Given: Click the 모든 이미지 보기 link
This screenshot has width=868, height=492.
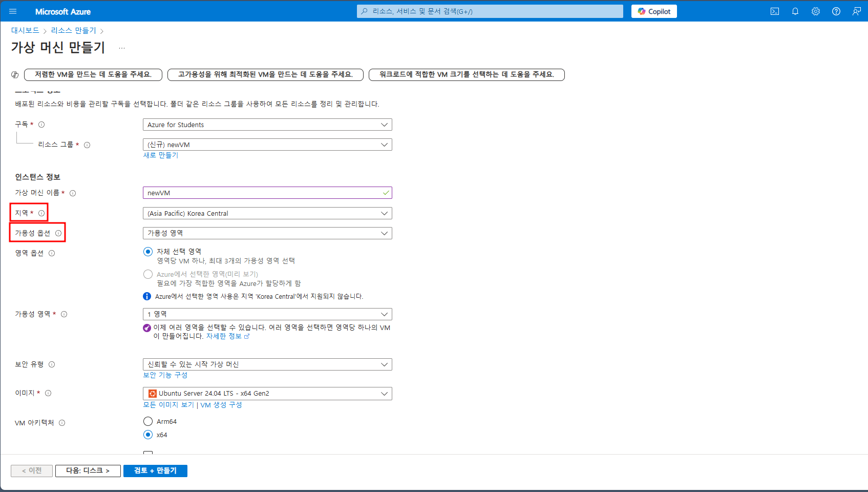Looking at the screenshot, I should 168,405.
